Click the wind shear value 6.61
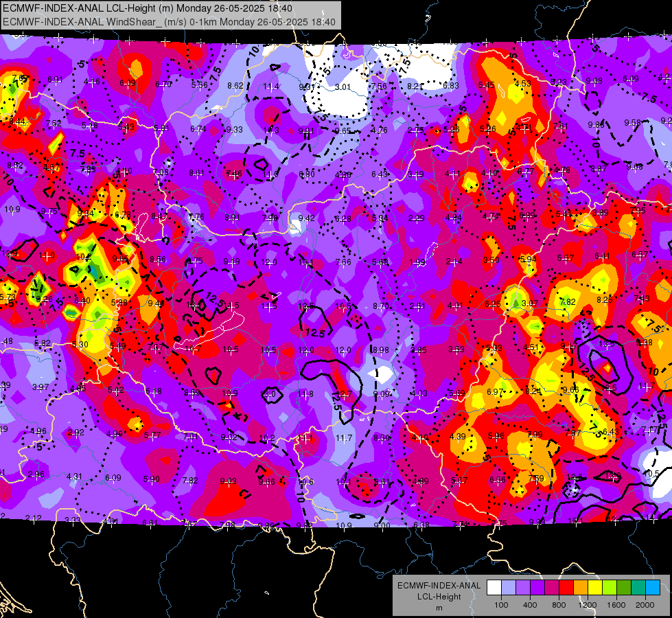The image size is (672, 618). pyautogui.click(x=150, y=523)
